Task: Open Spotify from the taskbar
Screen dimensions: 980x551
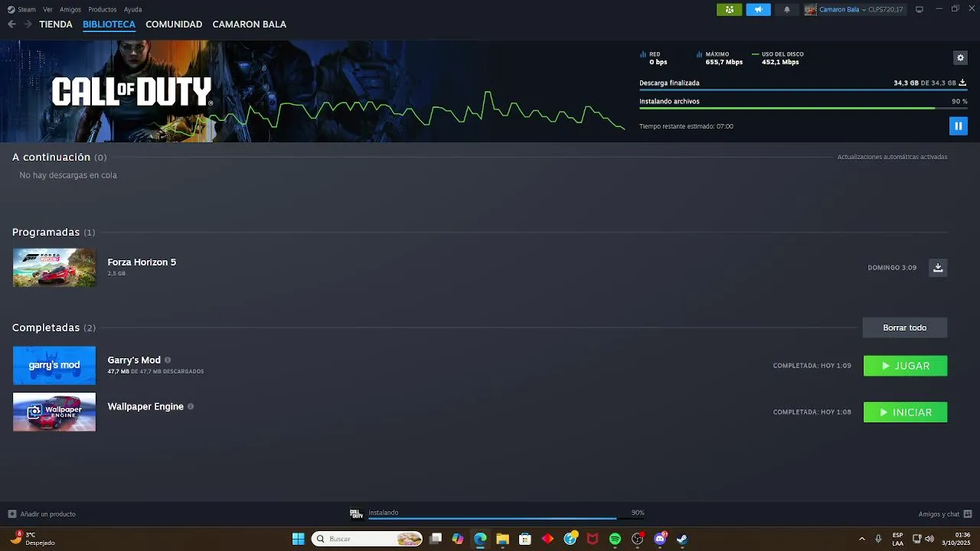Action: tap(615, 539)
